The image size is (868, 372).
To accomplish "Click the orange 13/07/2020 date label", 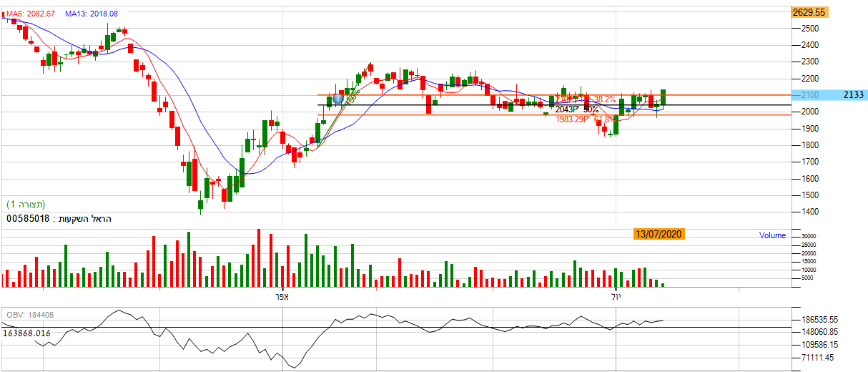I will click(659, 234).
